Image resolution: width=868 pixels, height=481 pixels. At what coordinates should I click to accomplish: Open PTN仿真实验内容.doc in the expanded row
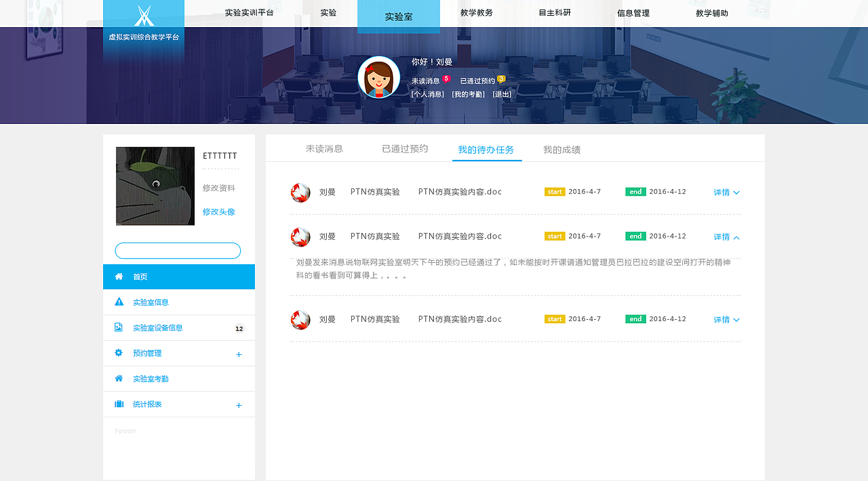(x=460, y=236)
